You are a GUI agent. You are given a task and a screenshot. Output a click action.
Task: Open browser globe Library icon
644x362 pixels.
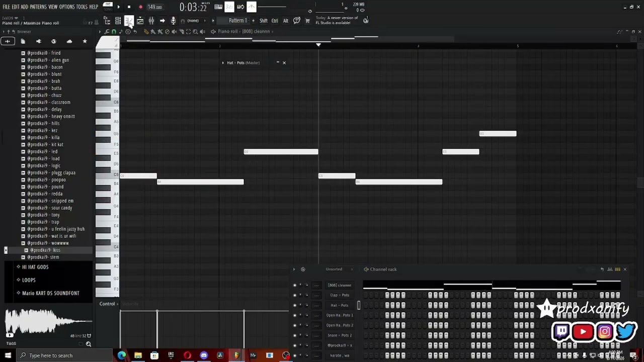pyautogui.click(x=54, y=41)
